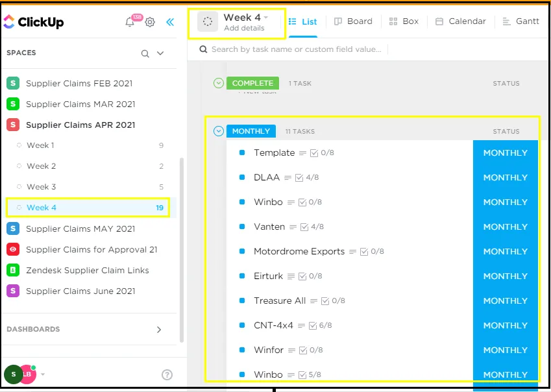The image size is (551, 392).
Task: Search spaces with magnifier icon
Action: [x=145, y=53]
